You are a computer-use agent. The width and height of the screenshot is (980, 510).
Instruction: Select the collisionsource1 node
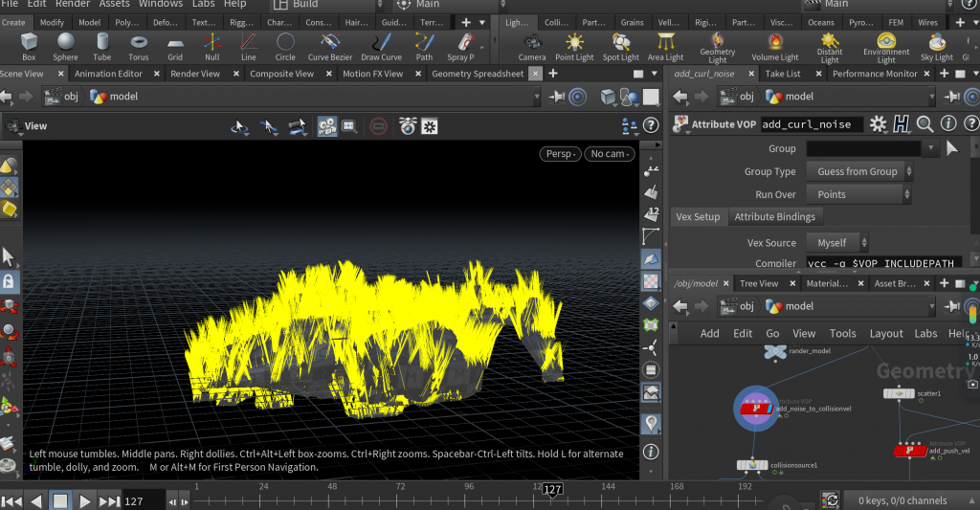coord(752,465)
